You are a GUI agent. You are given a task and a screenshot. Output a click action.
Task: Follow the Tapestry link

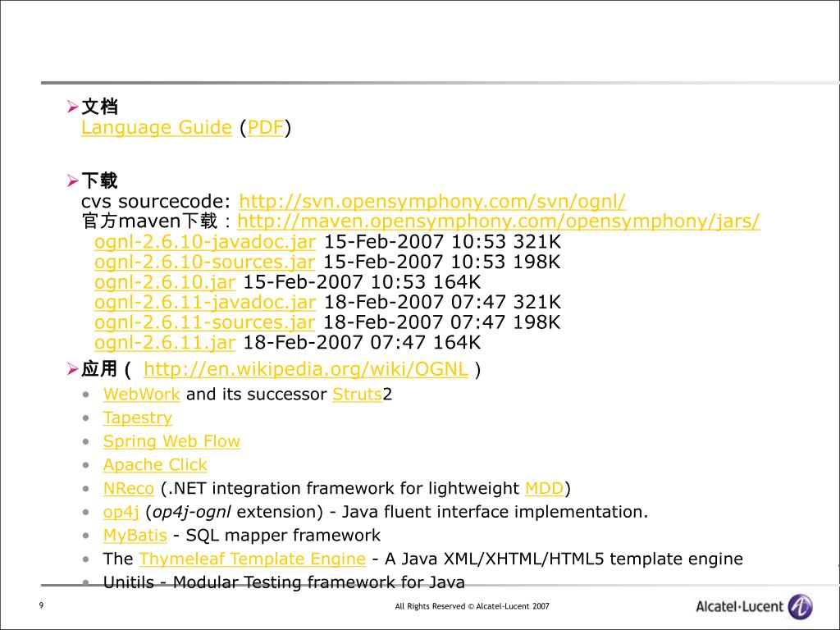(138, 418)
